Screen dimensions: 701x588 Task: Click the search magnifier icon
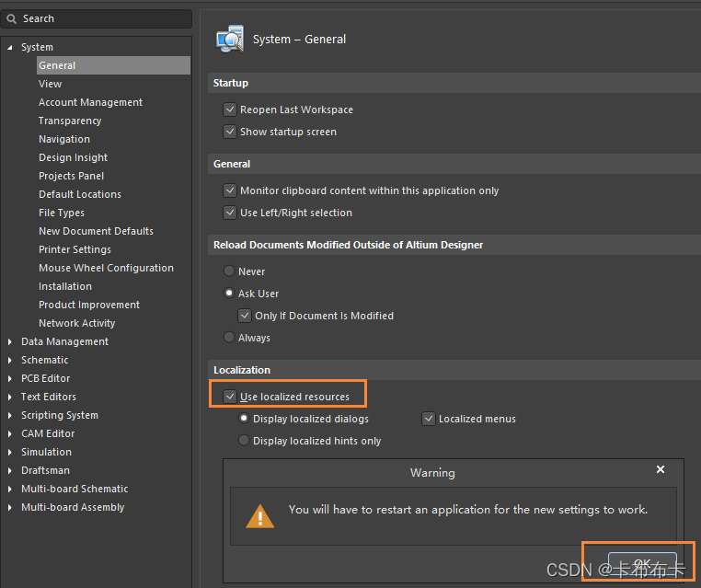(12, 18)
